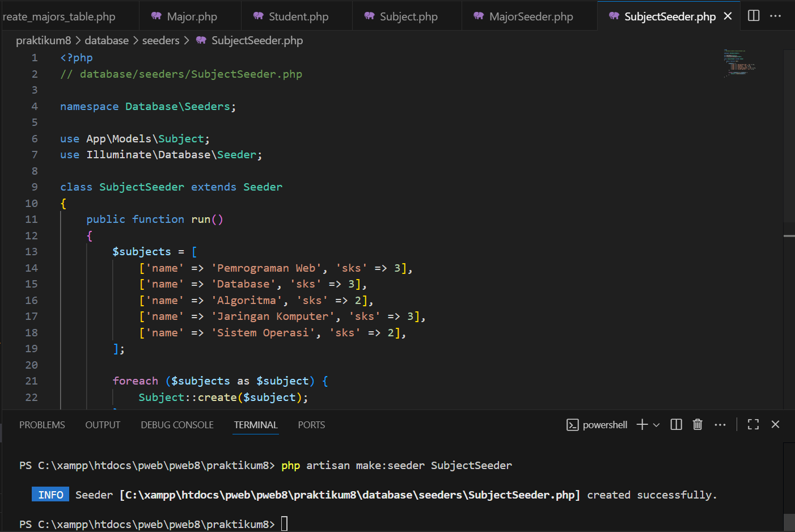Click the powershell terminal profile icon
The height and width of the screenshot is (532, 795).
573,425
